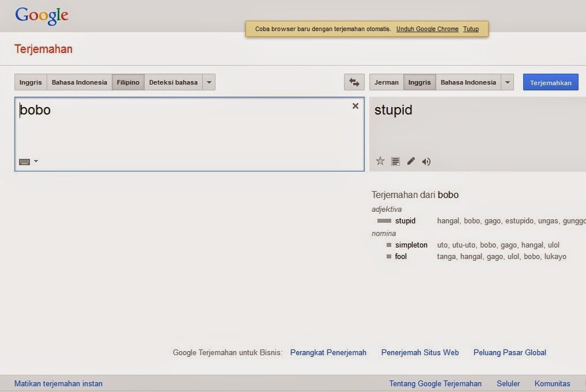Click the Terjemahan page title

[x=43, y=49]
